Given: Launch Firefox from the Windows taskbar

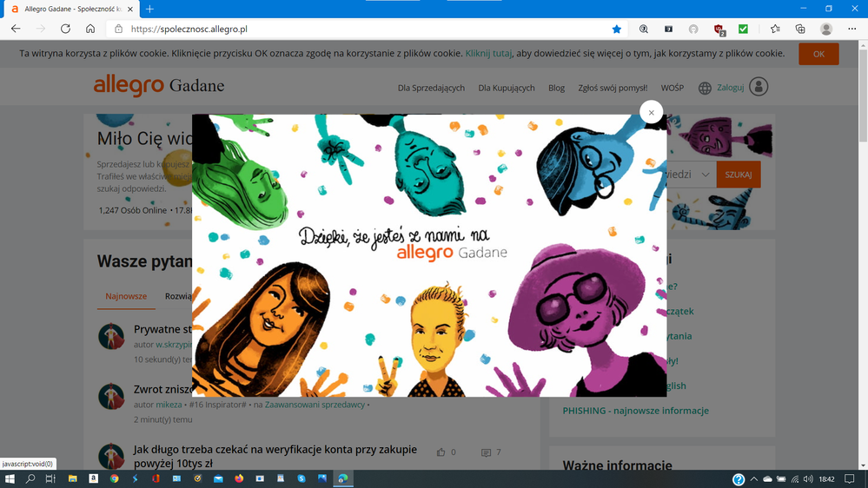Looking at the screenshot, I should 239,478.
